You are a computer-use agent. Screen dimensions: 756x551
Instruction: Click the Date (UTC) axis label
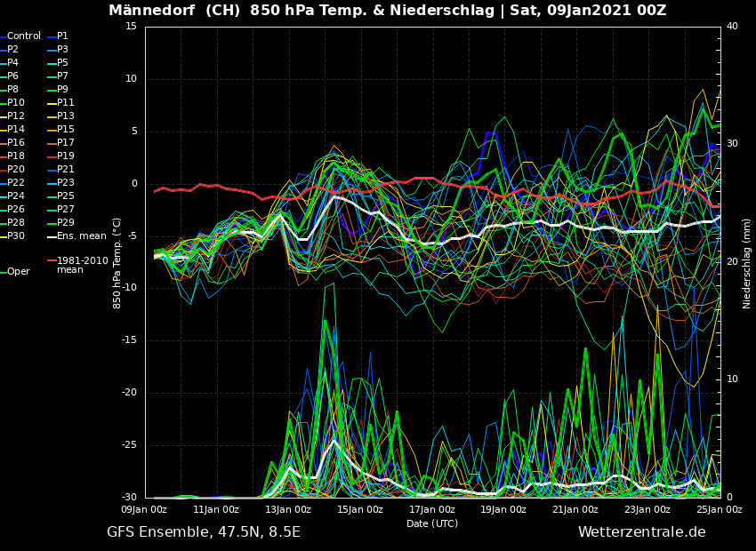tap(432, 524)
